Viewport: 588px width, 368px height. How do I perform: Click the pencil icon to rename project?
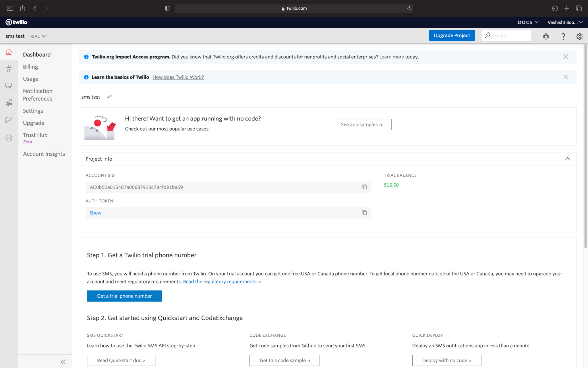(109, 97)
